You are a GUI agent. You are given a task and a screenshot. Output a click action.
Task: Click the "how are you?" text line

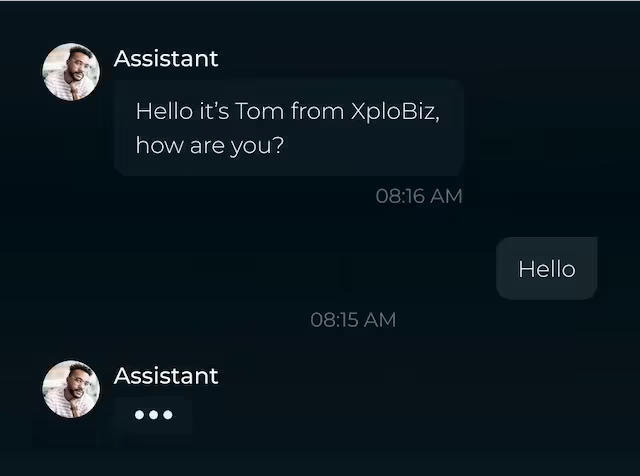210,146
